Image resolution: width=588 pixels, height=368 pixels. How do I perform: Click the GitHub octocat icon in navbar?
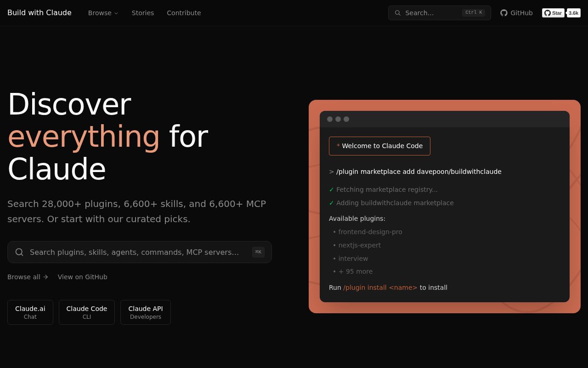504,13
